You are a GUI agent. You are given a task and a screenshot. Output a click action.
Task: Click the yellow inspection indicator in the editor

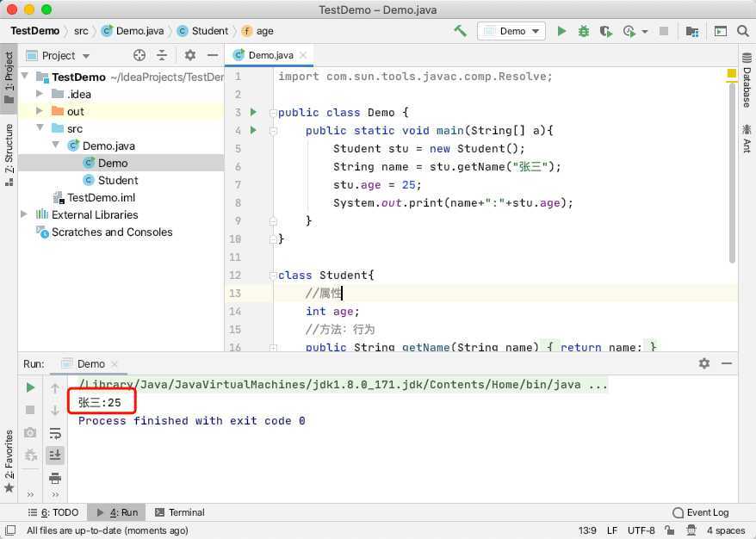click(731, 73)
